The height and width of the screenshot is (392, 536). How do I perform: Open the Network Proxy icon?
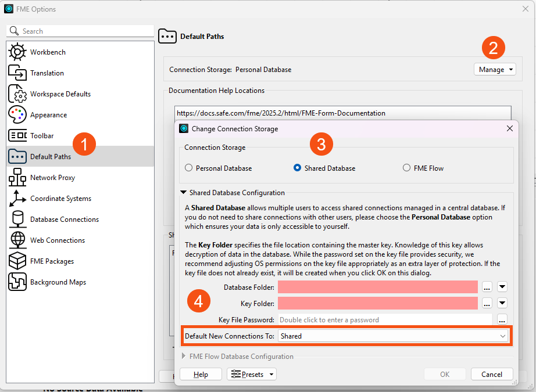click(x=17, y=178)
